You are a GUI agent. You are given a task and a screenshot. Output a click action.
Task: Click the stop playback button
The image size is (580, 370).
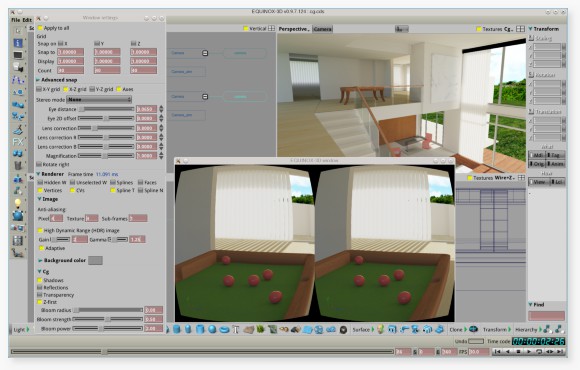coord(518,352)
